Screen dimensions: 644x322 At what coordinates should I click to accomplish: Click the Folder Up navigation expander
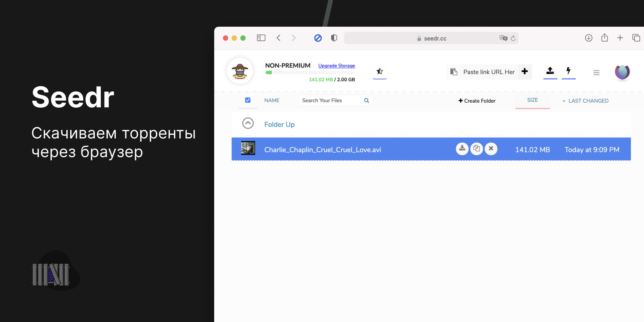(x=248, y=124)
